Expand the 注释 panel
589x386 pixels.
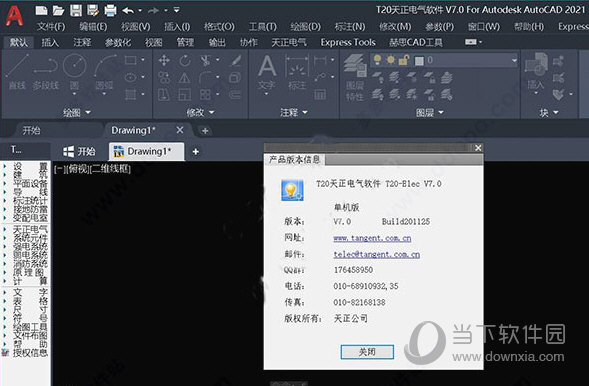coord(294,112)
